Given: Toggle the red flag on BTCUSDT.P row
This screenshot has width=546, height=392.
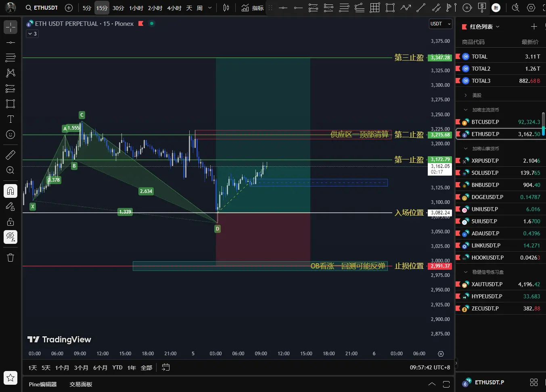Looking at the screenshot, I should 458,122.
